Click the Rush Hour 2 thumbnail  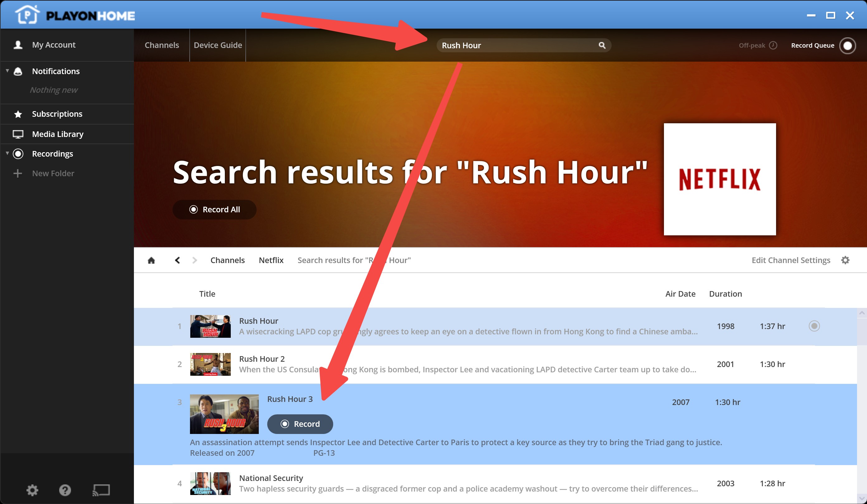(x=210, y=364)
